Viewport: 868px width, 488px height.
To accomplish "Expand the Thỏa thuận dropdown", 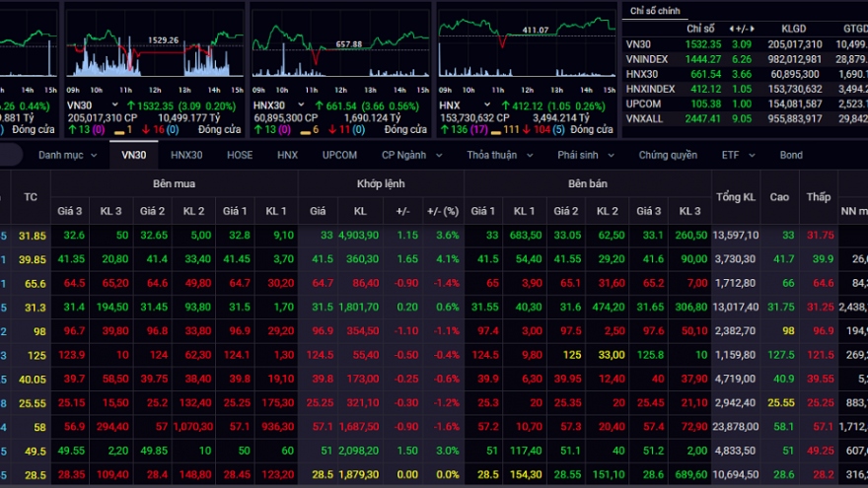I will 496,155.
